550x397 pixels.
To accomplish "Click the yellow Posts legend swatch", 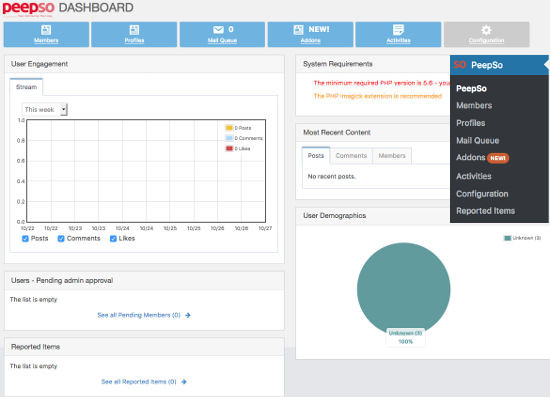I will tap(229, 128).
